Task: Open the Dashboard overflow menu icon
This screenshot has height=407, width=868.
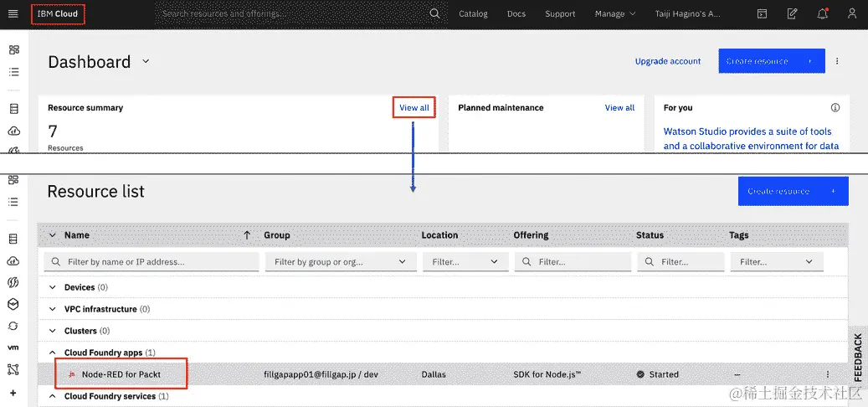Action: click(x=837, y=61)
